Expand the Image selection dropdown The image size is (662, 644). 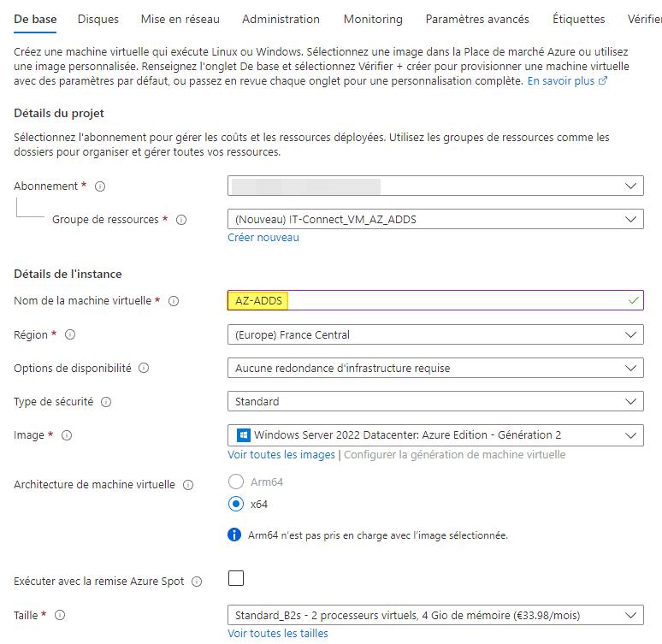(x=435, y=435)
